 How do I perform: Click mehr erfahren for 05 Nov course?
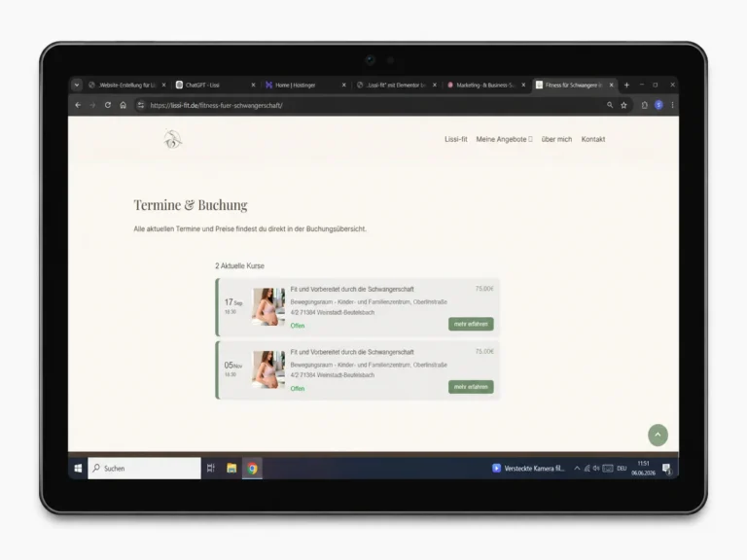point(471,387)
